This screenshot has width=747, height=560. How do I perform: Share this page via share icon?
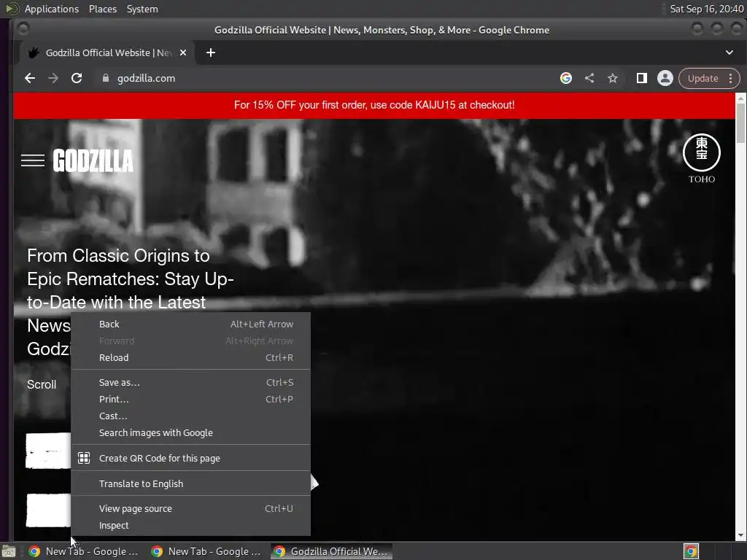pyautogui.click(x=589, y=78)
